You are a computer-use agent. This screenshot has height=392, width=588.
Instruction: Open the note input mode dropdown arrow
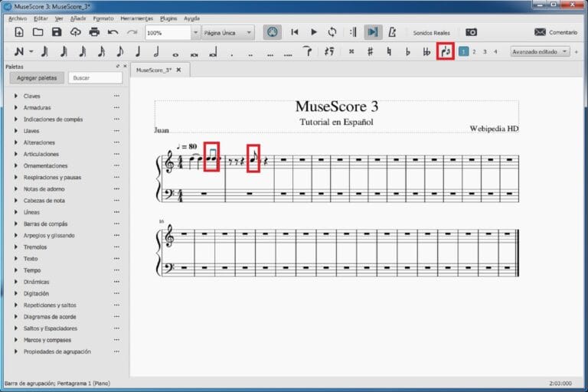[31, 52]
